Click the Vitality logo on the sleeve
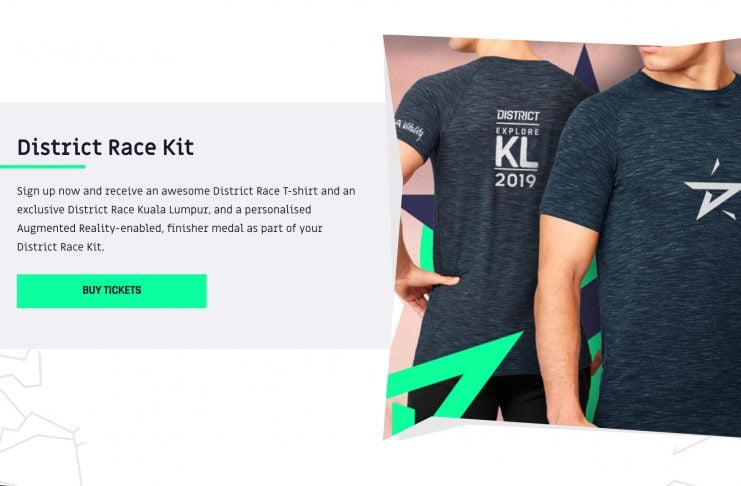This screenshot has height=486, width=741. point(409,129)
